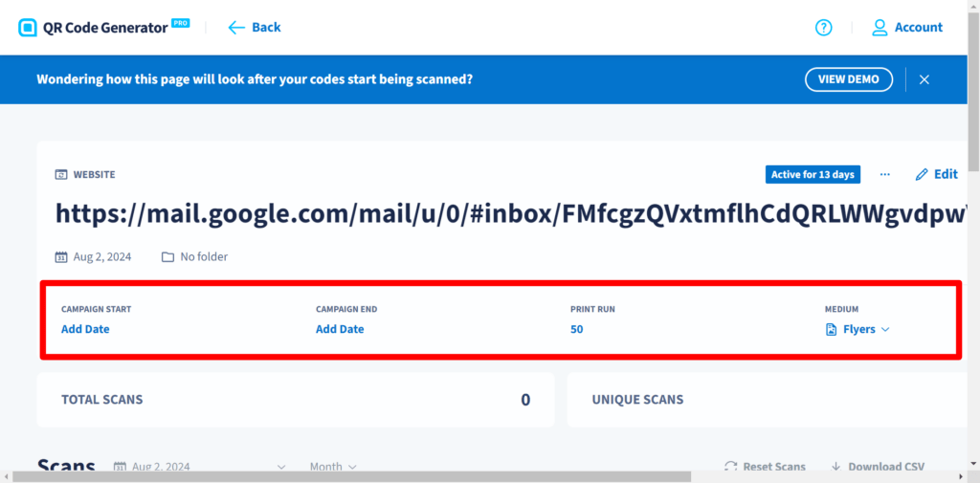Image resolution: width=980 pixels, height=483 pixels.
Task: Click the Flyers document icon
Action: point(831,329)
